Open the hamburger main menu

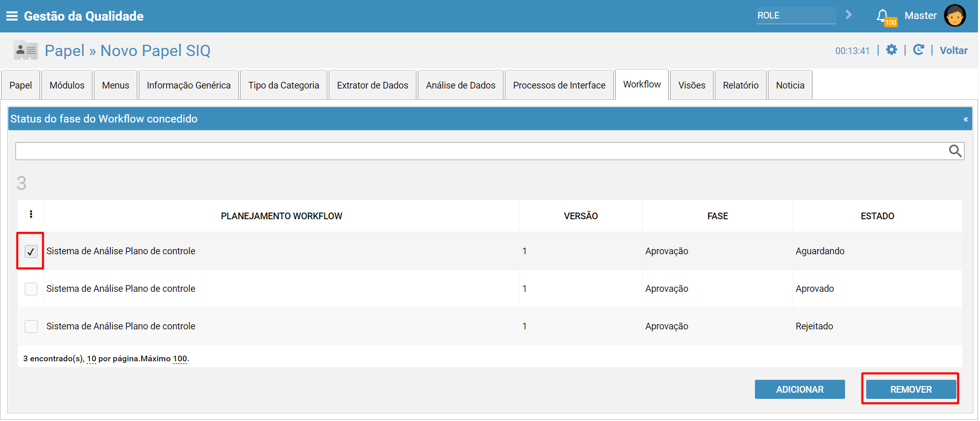[12, 16]
